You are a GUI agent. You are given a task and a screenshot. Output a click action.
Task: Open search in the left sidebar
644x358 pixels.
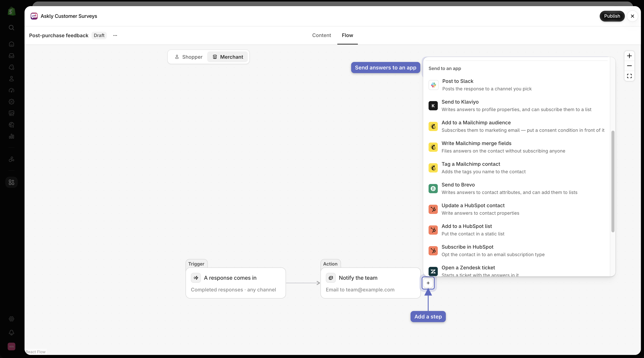[11, 27]
